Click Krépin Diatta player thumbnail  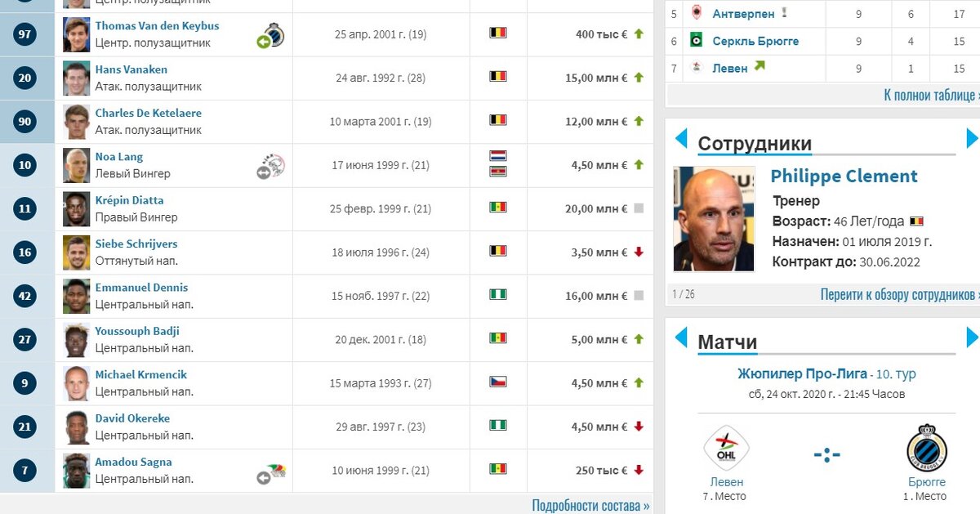(77, 209)
